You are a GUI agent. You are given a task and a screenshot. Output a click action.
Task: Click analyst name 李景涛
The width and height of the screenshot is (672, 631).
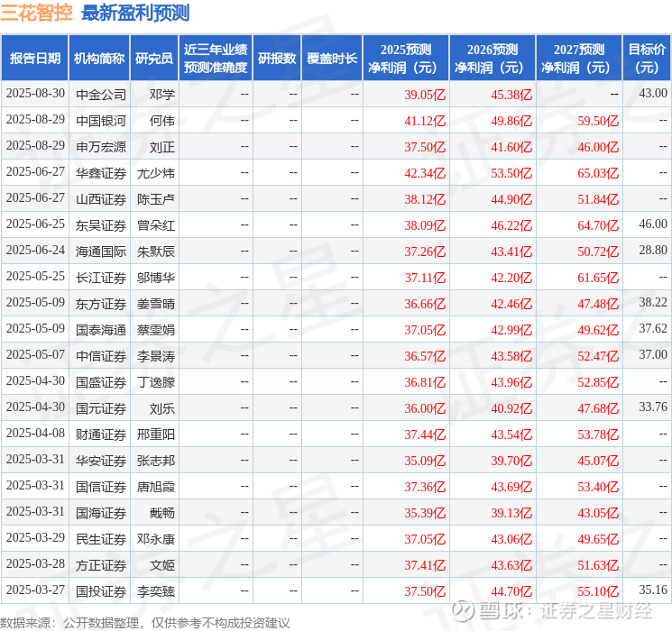click(155, 355)
